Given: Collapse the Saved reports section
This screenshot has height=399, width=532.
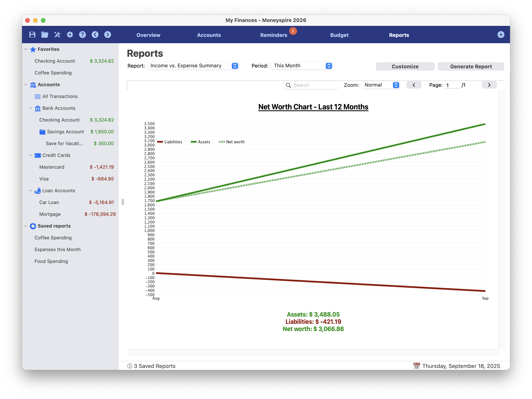Looking at the screenshot, I should tap(26, 226).
